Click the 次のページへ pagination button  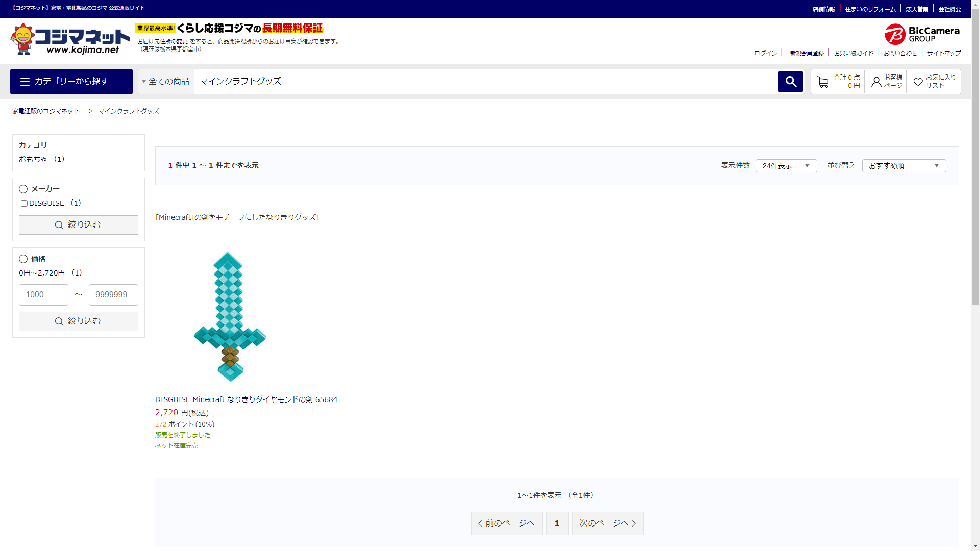[607, 523]
